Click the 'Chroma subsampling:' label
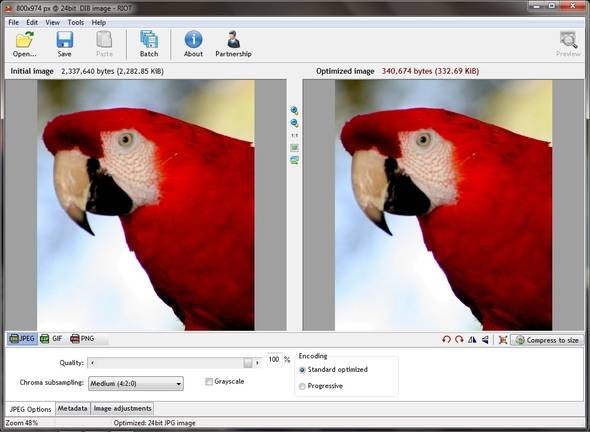 click(52, 382)
